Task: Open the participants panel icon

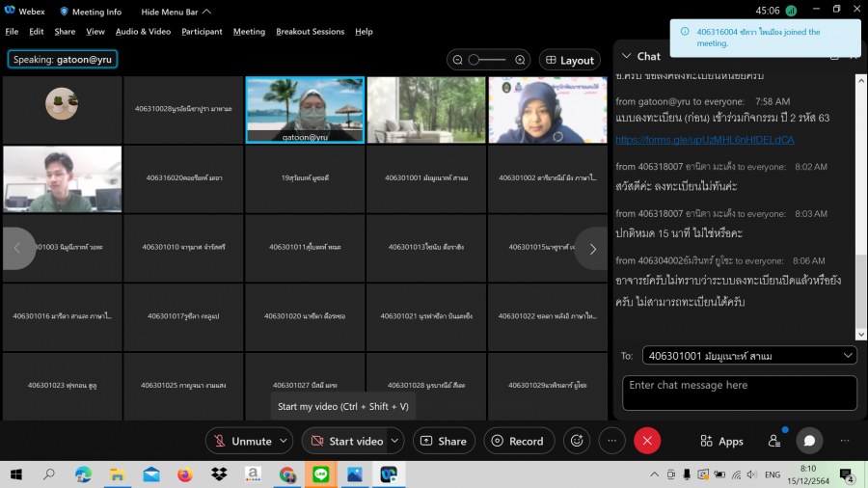Action: (x=773, y=441)
